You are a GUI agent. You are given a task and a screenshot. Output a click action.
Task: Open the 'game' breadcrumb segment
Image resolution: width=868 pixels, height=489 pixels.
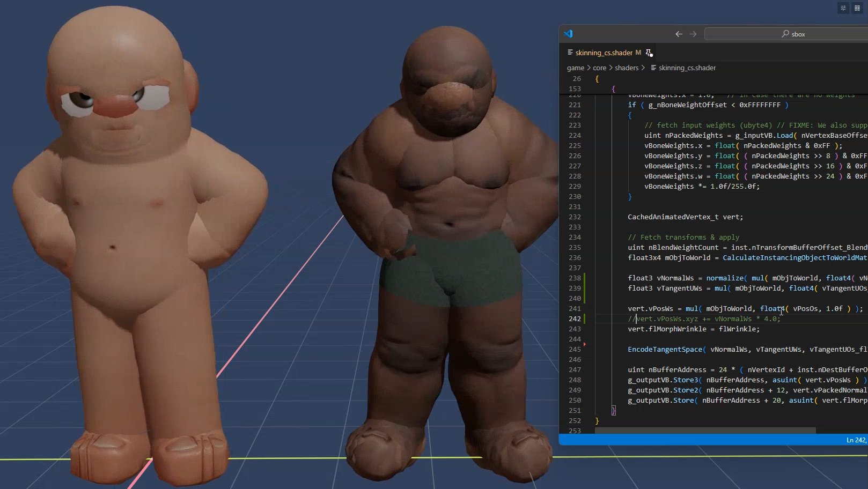click(576, 68)
